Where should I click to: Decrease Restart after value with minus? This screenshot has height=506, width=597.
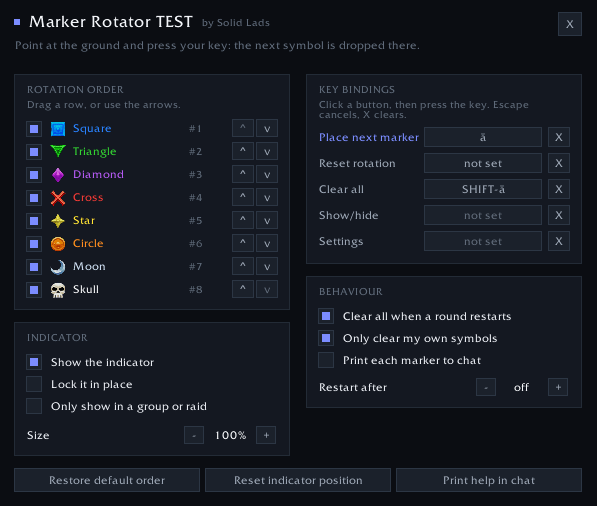[486, 387]
